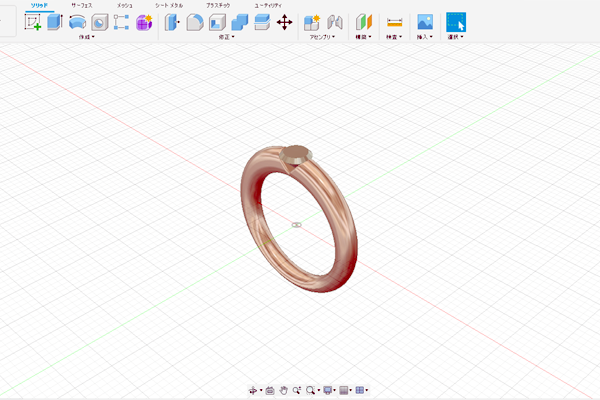Click the New Component icon
The image size is (600, 400).
(312, 22)
